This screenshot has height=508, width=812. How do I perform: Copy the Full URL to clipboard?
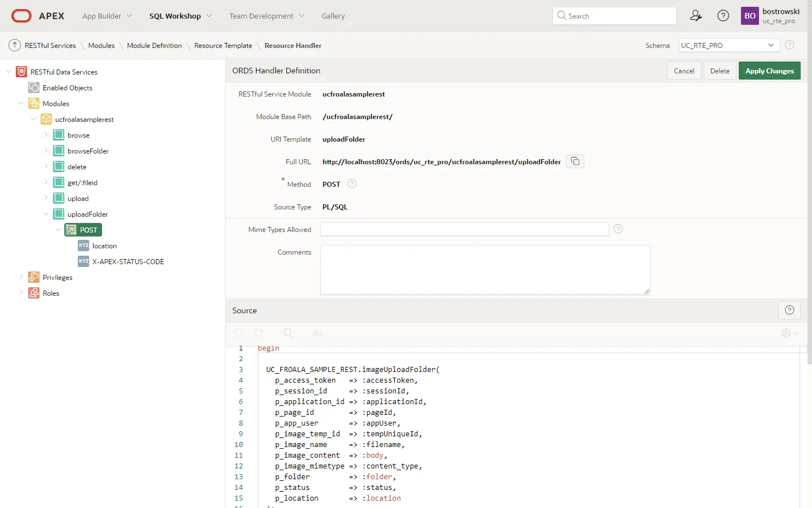(575, 161)
